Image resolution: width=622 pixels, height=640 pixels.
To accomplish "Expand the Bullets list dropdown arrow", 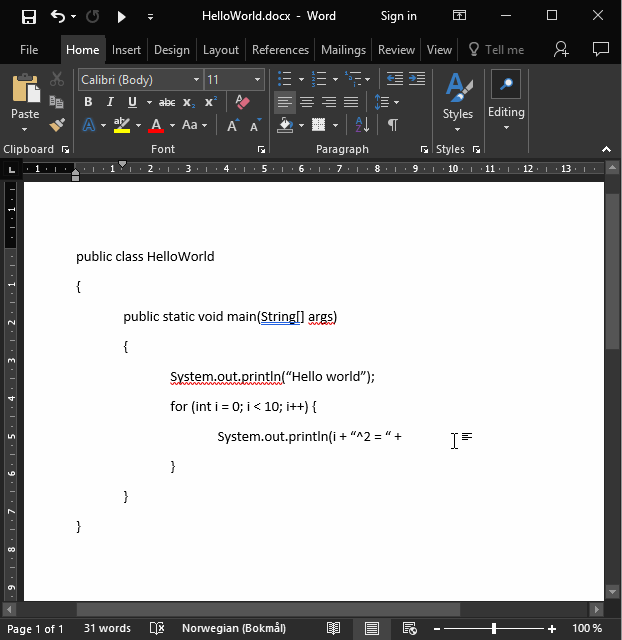I will click(301, 79).
